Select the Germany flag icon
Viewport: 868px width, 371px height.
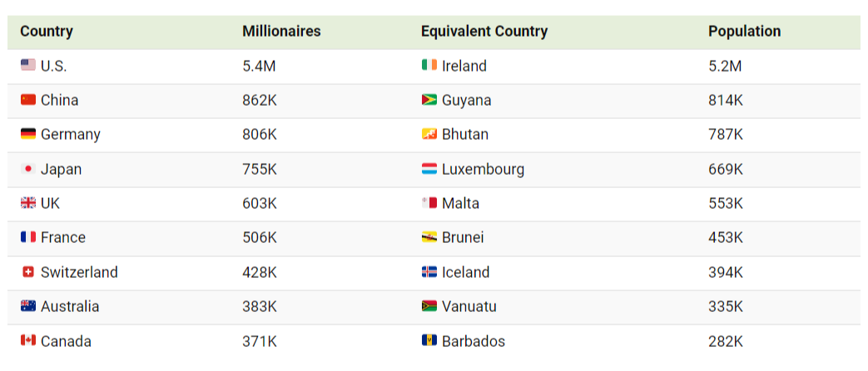(28, 134)
